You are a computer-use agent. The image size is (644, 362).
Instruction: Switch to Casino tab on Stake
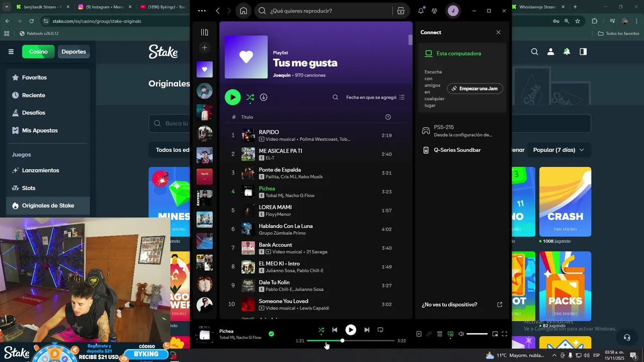[x=38, y=52]
